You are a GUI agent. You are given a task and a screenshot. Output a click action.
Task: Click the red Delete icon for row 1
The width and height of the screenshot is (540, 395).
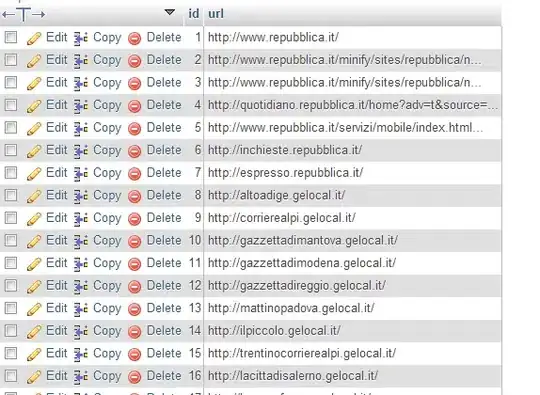pos(134,38)
